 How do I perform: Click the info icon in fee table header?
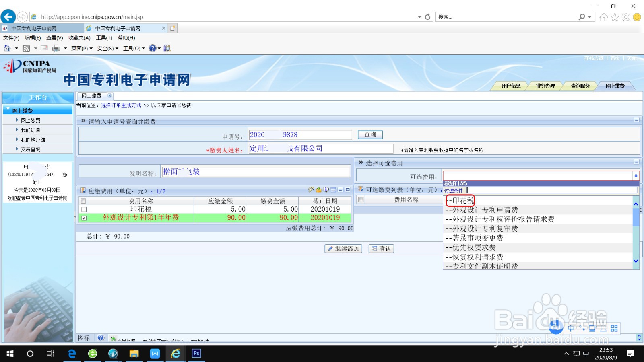click(326, 190)
